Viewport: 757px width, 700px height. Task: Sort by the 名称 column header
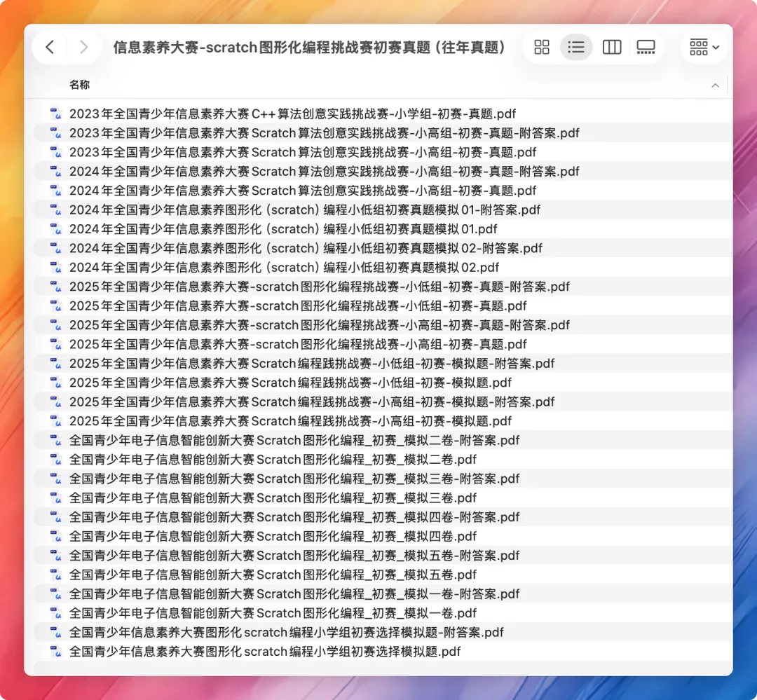point(80,85)
